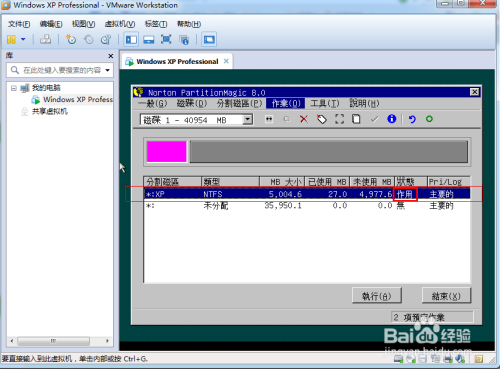Take a snapshot of the virtual machine

point(71,39)
